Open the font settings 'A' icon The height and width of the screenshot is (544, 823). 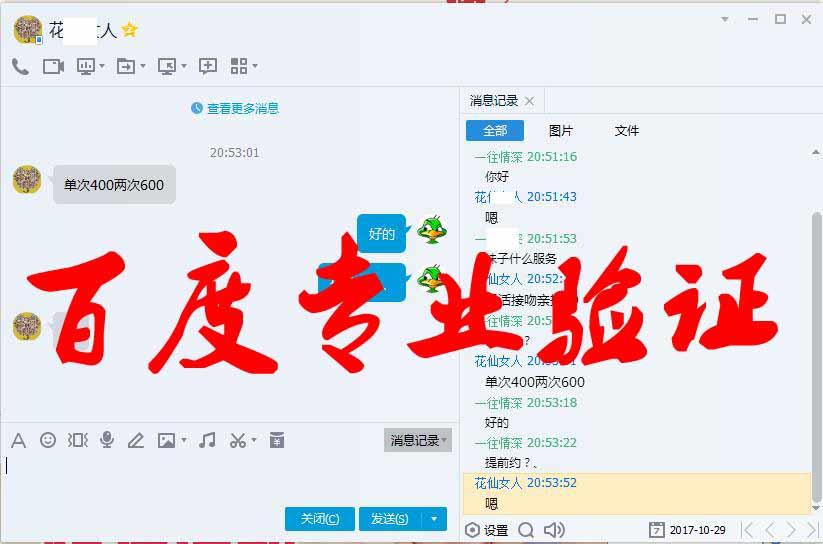click(18, 440)
